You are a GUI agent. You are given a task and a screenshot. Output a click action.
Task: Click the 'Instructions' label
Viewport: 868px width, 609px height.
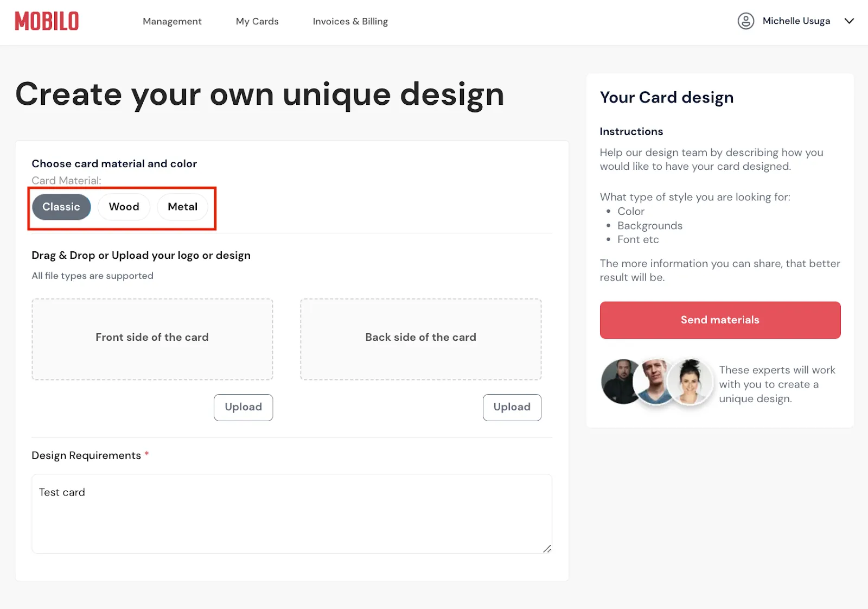pyautogui.click(x=631, y=131)
